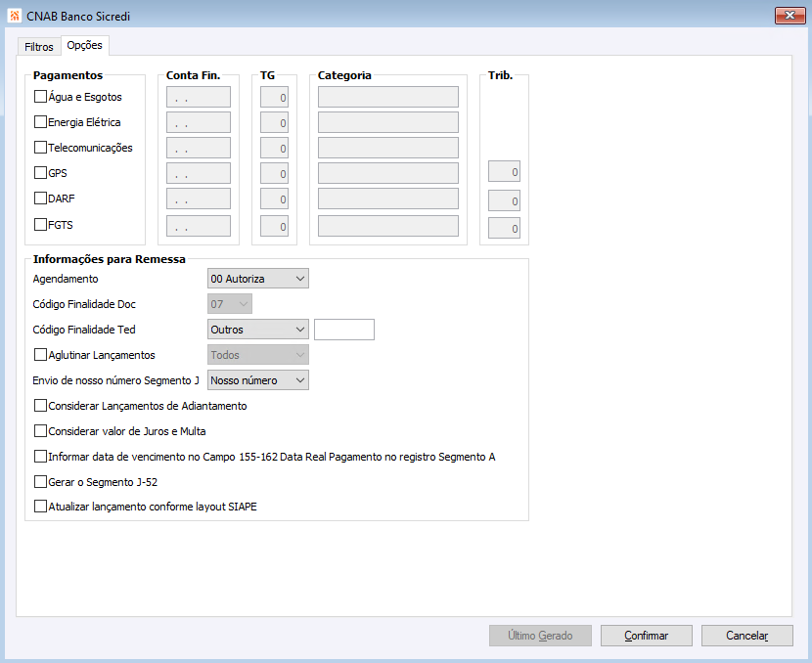Expand the Nosso número Segmento J dropdown

pyautogui.click(x=258, y=379)
